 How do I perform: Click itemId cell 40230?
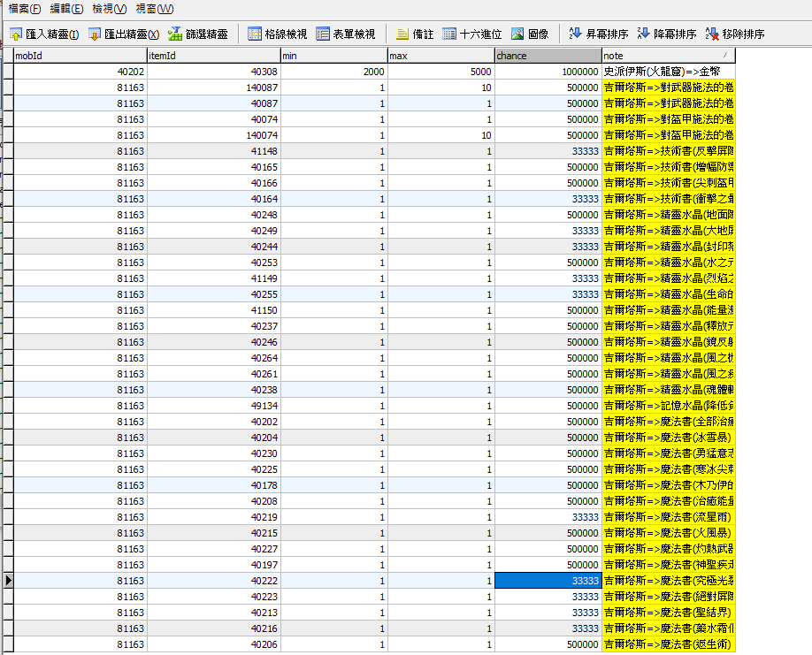[214, 453]
